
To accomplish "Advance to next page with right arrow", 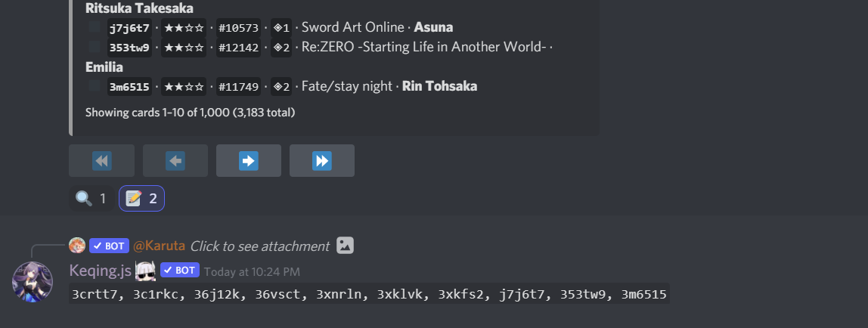I will click(x=248, y=160).
